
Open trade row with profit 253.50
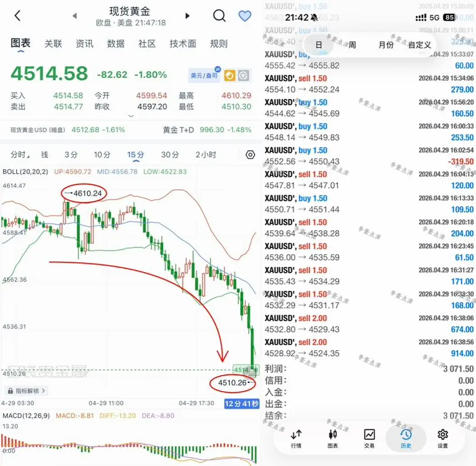coord(369,132)
